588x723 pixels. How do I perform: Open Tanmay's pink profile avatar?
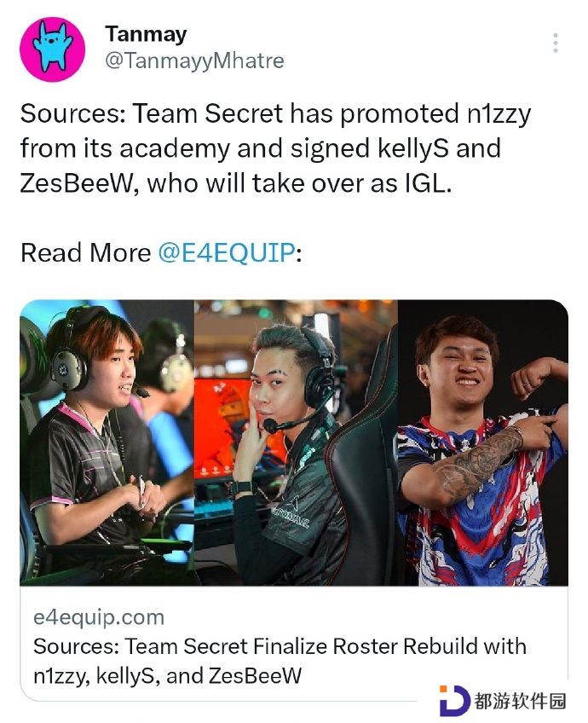52,49
